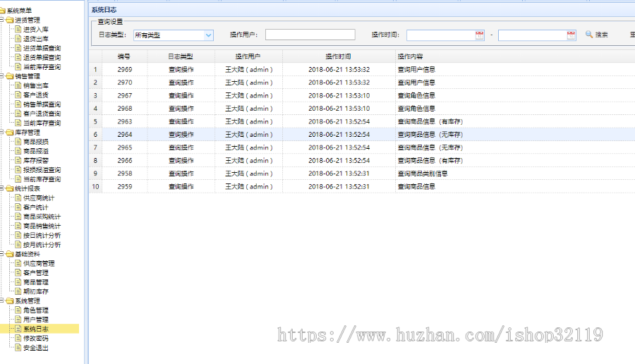Viewport: 635px width, 364px height.
Task: Collapse the 基础资料 tree node
Action: point(1,254)
